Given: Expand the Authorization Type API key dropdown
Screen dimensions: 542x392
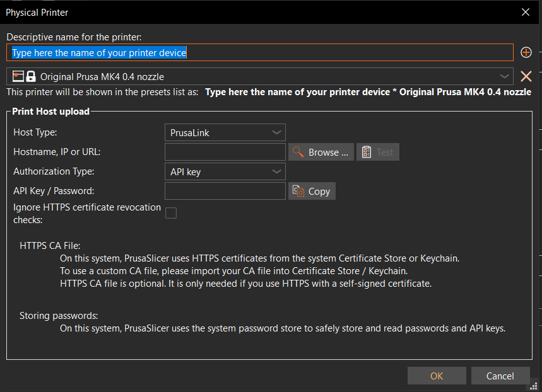Looking at the screenshot, I should pyautogui.click(x=225, y=171).
